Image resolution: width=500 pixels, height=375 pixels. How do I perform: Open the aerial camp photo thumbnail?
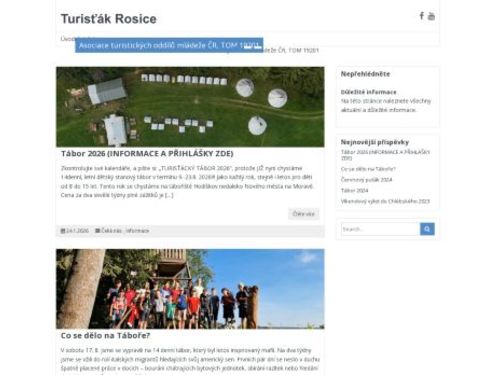point(190,107)
